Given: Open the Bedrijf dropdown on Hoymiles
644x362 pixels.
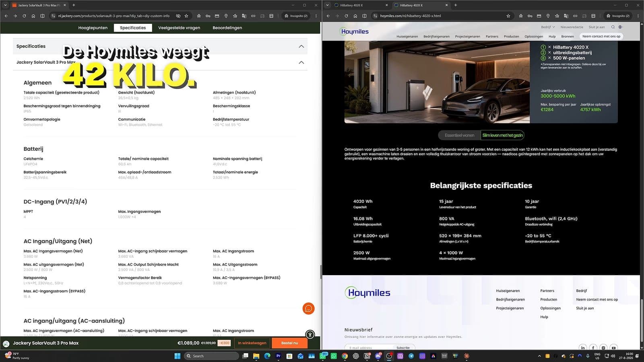Looking at the screenshot, I should [x=548, y=27].
